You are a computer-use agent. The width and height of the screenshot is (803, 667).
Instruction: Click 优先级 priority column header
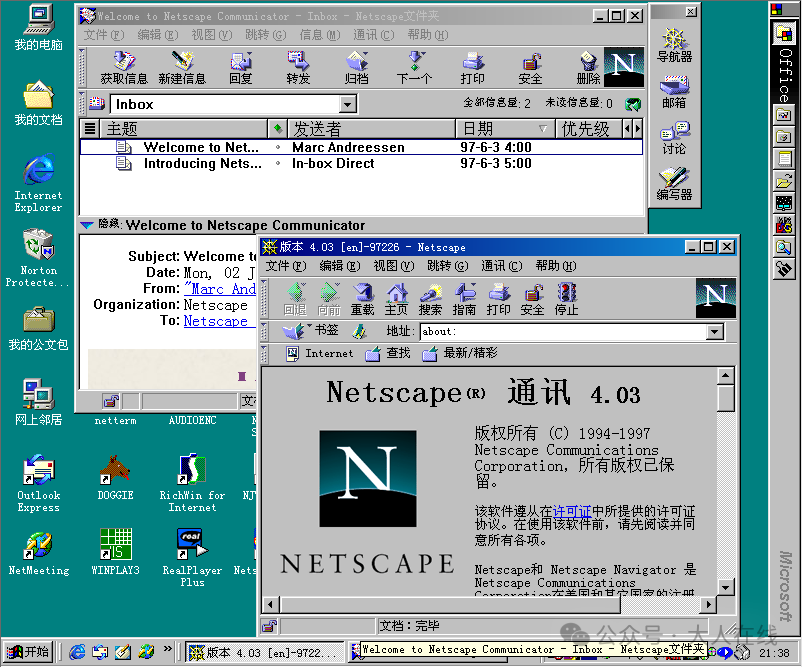point(589,129)
